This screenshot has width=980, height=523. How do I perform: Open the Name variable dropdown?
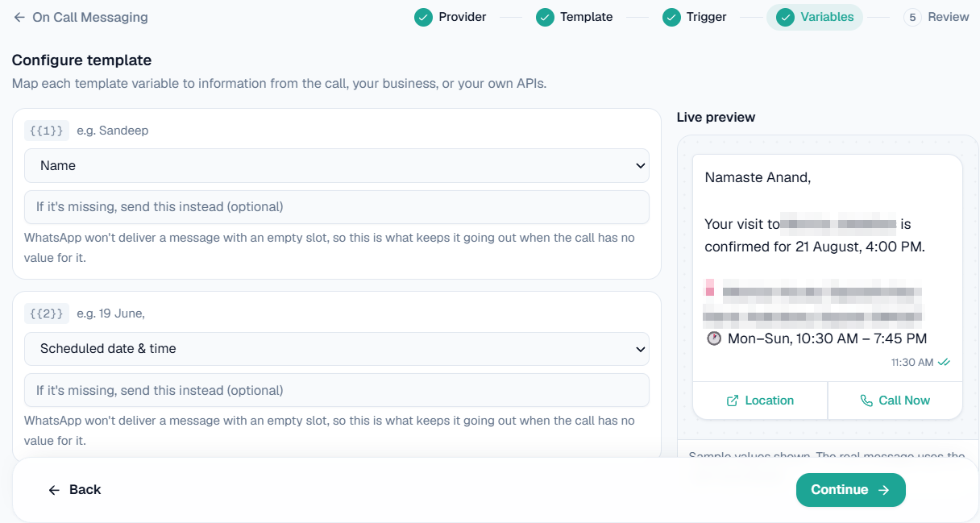click(x=337, y=165)
